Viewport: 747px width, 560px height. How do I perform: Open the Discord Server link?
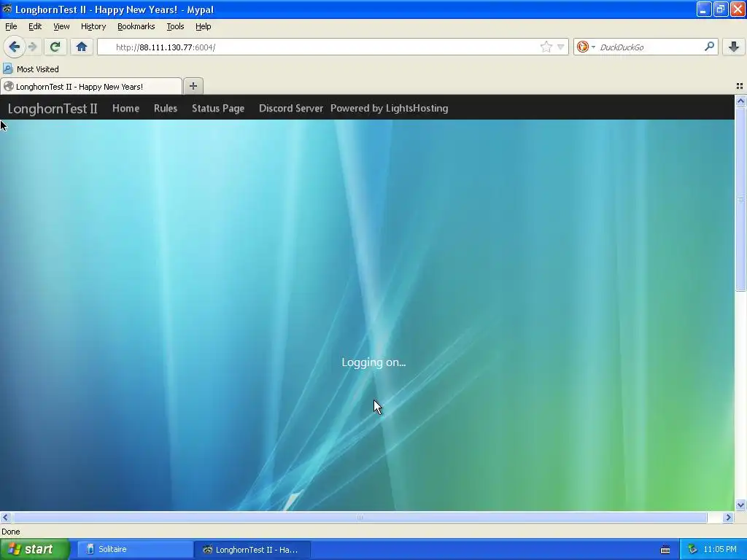290,108
